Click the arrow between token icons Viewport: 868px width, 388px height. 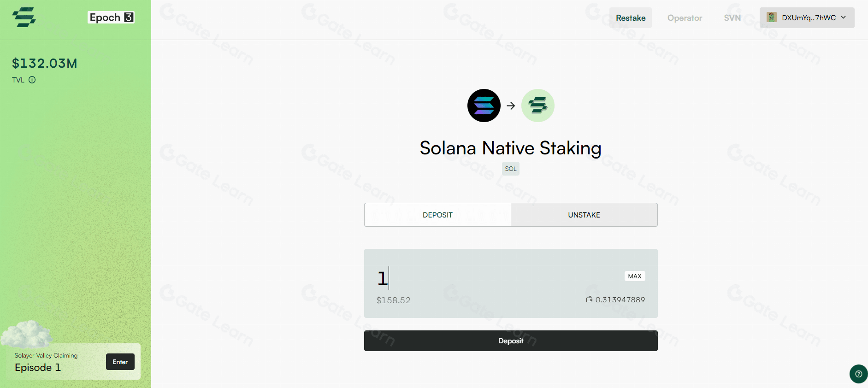(511, 106)
